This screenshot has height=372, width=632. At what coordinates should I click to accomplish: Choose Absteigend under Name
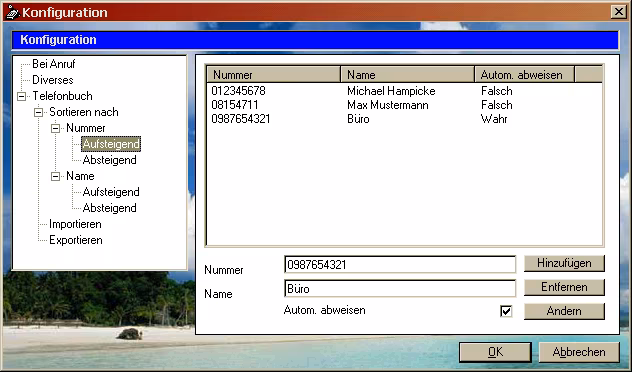(x=110, y=208)
